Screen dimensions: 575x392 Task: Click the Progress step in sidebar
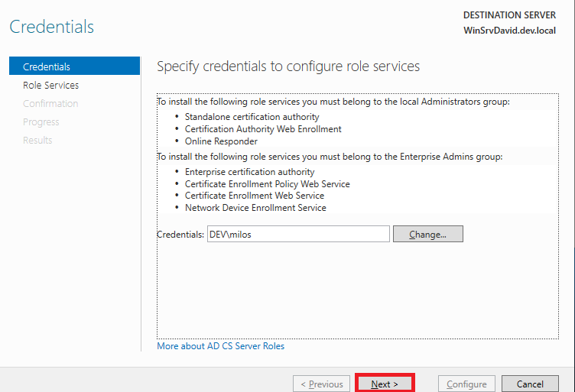click(x=41, y=122)
